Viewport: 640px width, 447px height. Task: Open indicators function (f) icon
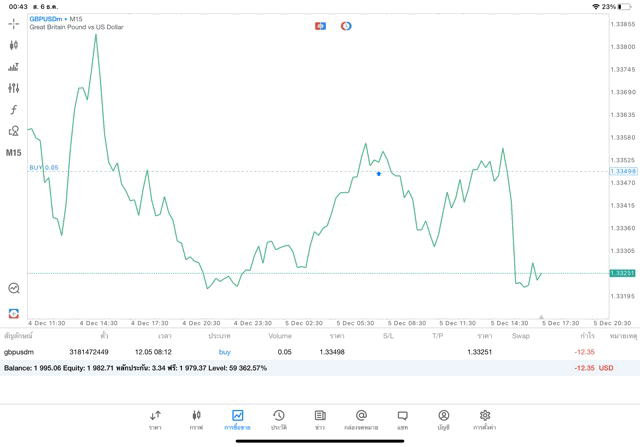pyautogui.click(x=13, y=110)
